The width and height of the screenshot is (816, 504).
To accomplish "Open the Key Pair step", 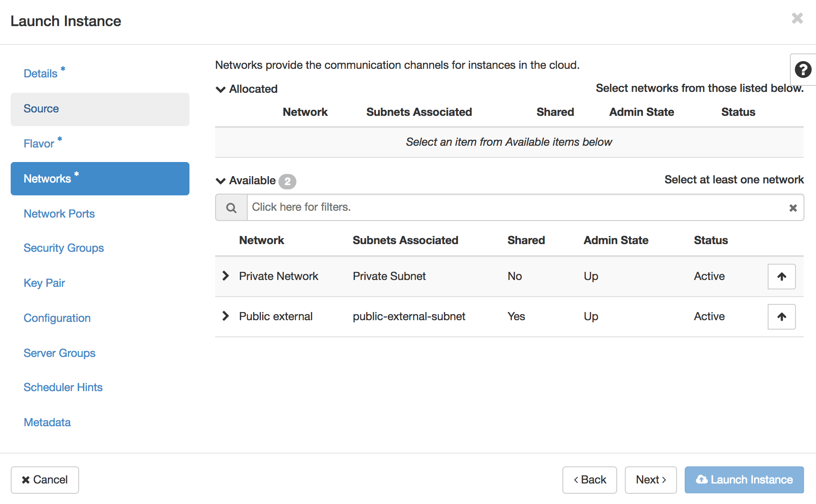I will pos(44,283).
